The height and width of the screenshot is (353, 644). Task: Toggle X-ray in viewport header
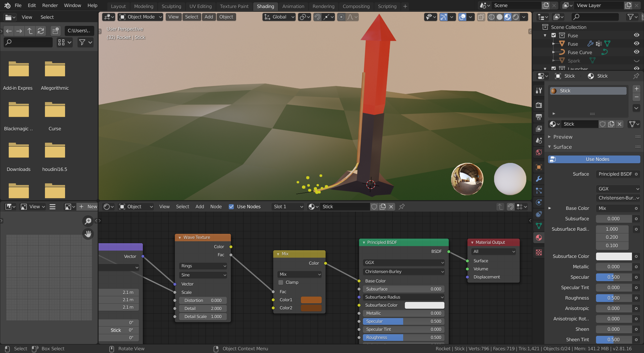click(481, 17)
